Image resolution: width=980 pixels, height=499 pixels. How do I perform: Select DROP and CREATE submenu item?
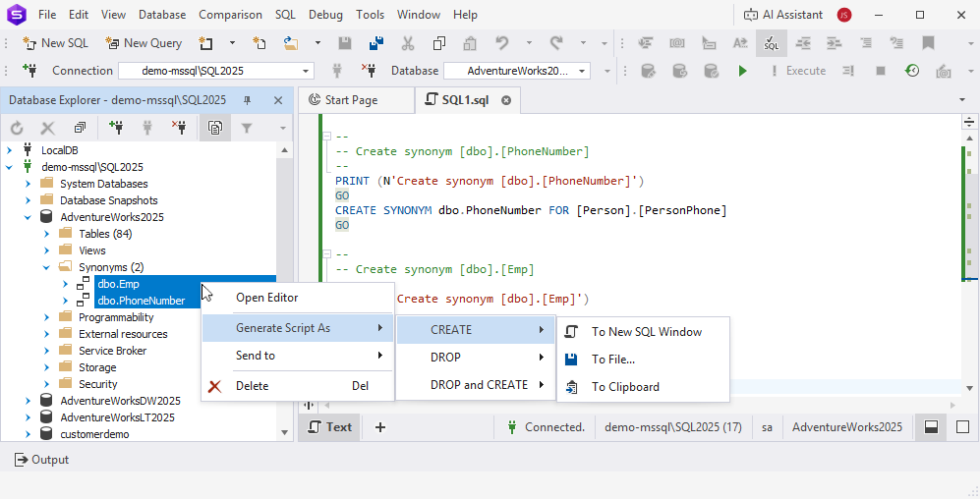click(x=476, y=385)
